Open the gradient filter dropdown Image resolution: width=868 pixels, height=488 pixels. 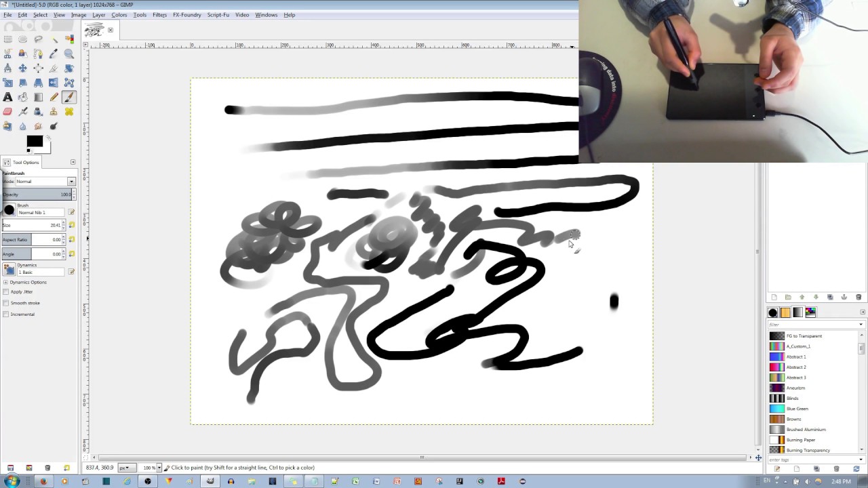861,324
